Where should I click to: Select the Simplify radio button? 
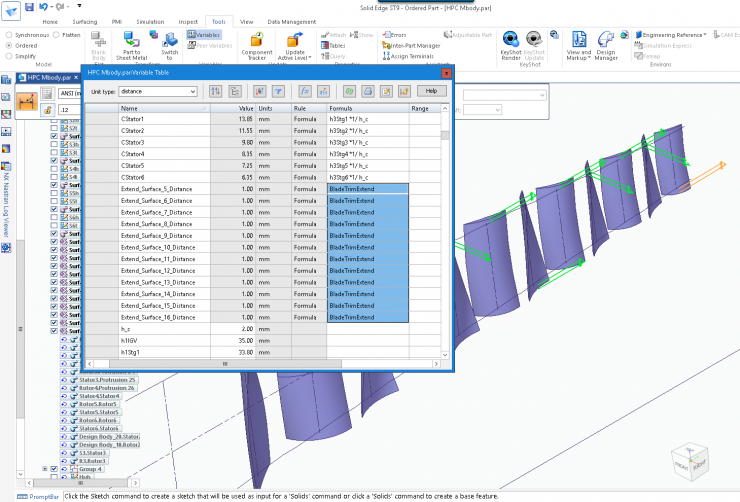click(8, 56)
